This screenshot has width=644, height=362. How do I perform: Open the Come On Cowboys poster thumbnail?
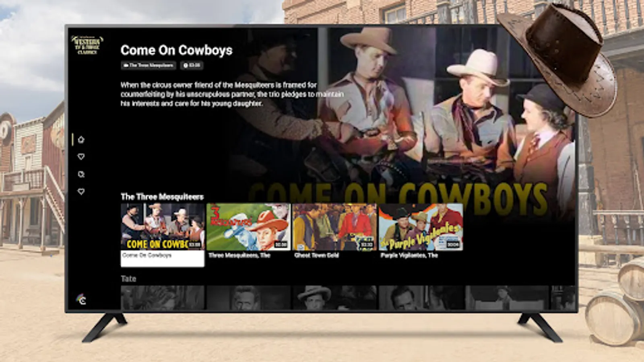pyautogui.click(x=163, y=227)
